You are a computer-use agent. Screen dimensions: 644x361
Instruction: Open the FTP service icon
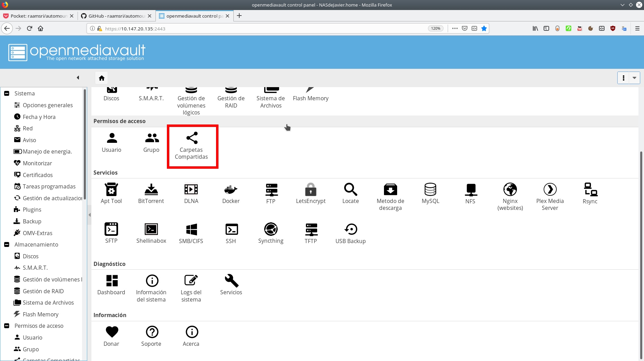271,194
